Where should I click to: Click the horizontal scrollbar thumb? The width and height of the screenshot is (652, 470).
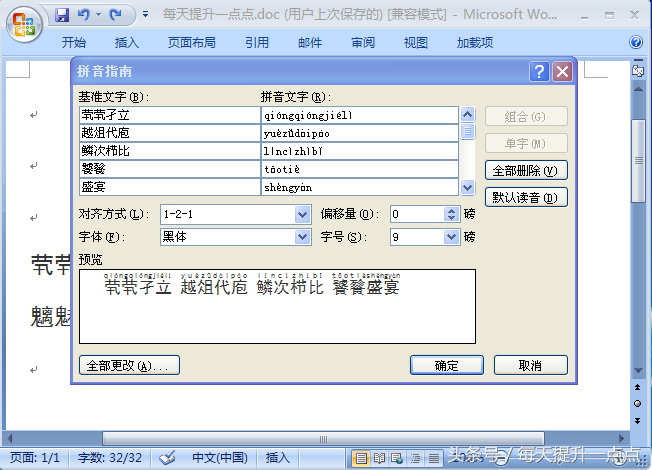click(323, 439)
